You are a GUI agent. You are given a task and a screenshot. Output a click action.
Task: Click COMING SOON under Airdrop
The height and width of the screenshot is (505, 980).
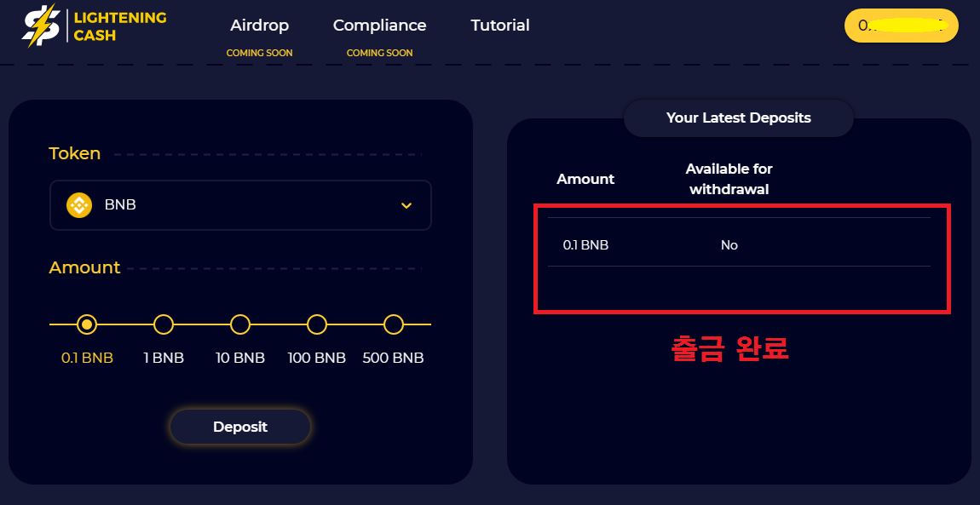(259, 53)
